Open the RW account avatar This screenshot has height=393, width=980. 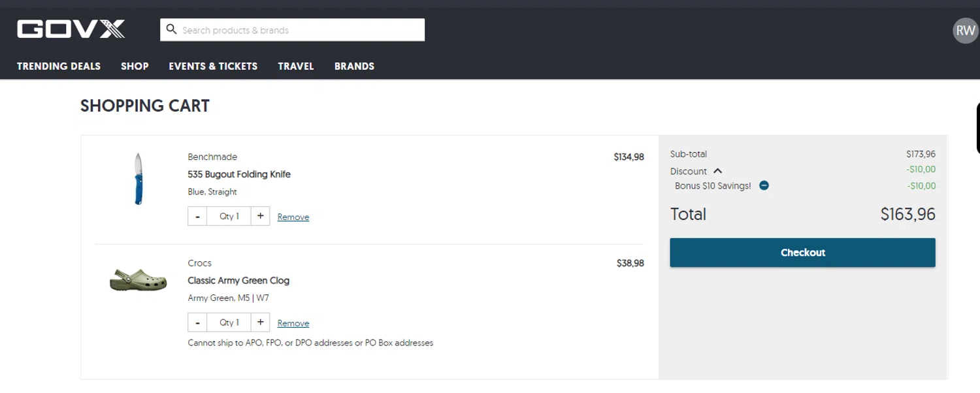(965, 31)
